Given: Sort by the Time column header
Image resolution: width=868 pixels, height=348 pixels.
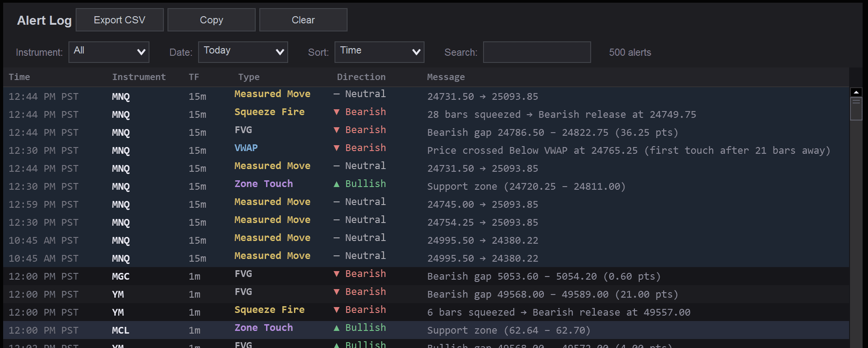Looking at the screenshot, I should click(19, 77).
